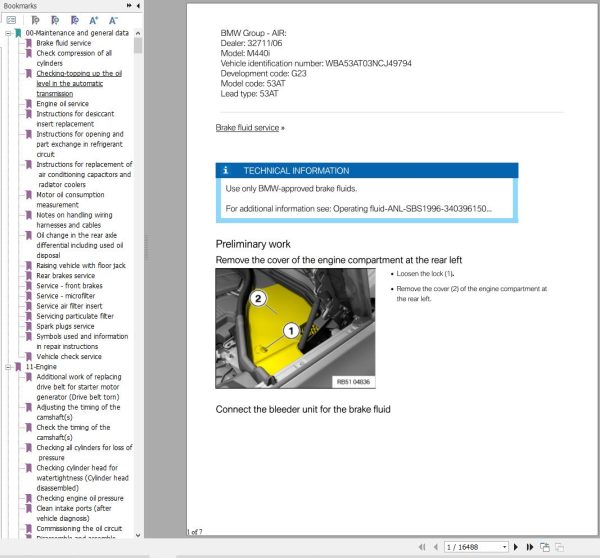Viewport: 600px width, 558px height.
Task: Expand bookmarks panel using double-arrow icon
Action: [129, 5]
